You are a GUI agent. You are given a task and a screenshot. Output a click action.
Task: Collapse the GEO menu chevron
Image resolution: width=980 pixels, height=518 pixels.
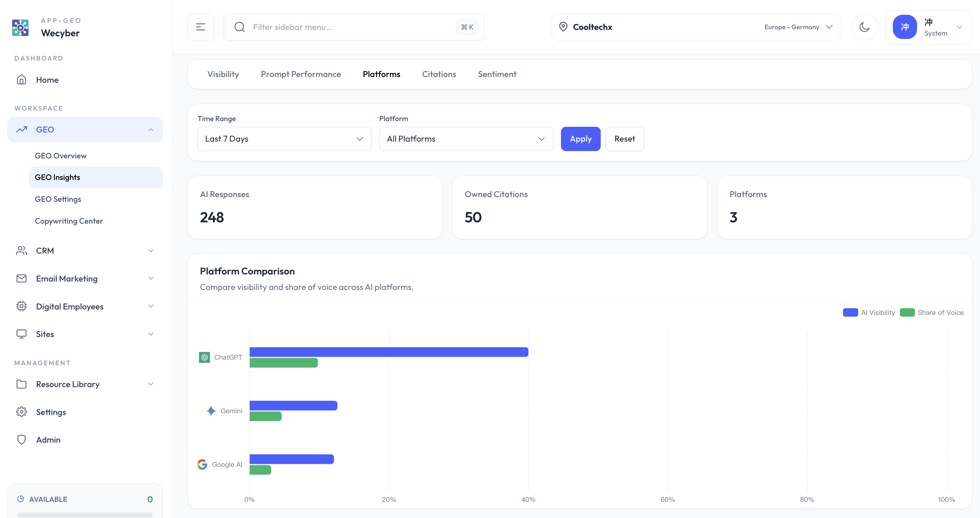coord(151,130)
